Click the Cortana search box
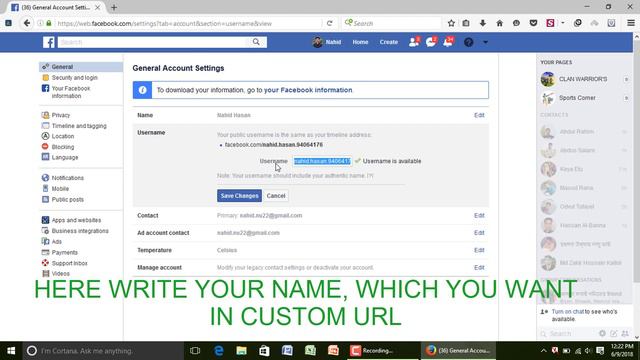The image size is (640, 360). [x=103, y=351]
